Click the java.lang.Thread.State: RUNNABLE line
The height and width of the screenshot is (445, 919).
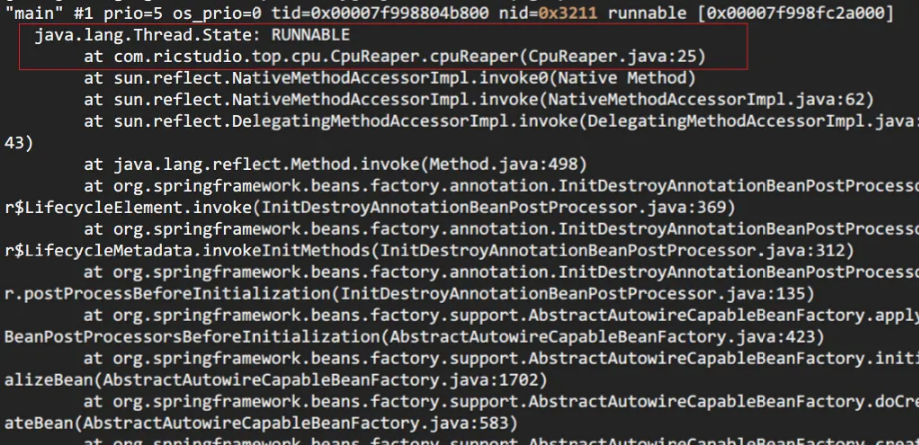pyautogui.click(x=193, y=35)
